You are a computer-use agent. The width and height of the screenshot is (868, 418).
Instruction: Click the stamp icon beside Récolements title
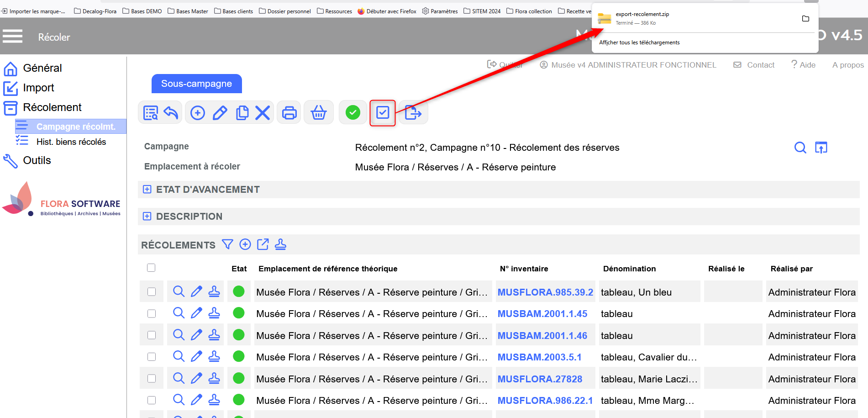tap(280, 244)
